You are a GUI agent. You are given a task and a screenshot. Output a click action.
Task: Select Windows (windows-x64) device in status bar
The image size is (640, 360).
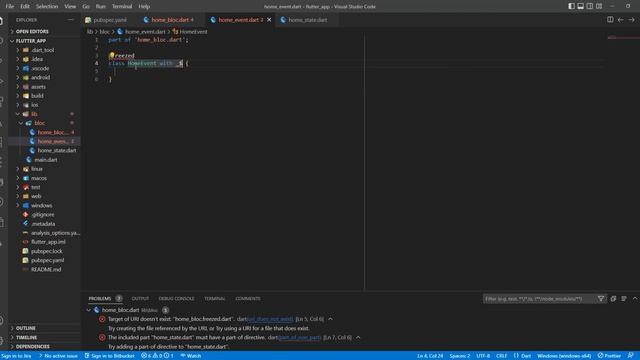pos(564,356)
